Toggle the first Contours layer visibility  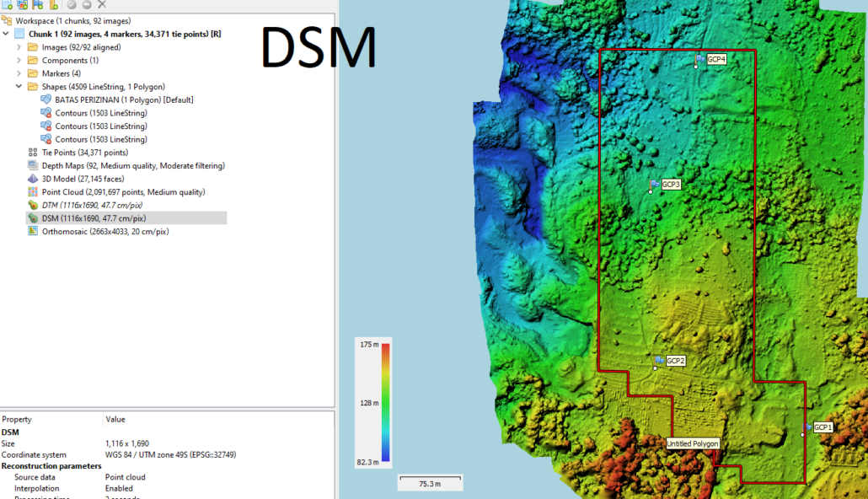point(46,112)
